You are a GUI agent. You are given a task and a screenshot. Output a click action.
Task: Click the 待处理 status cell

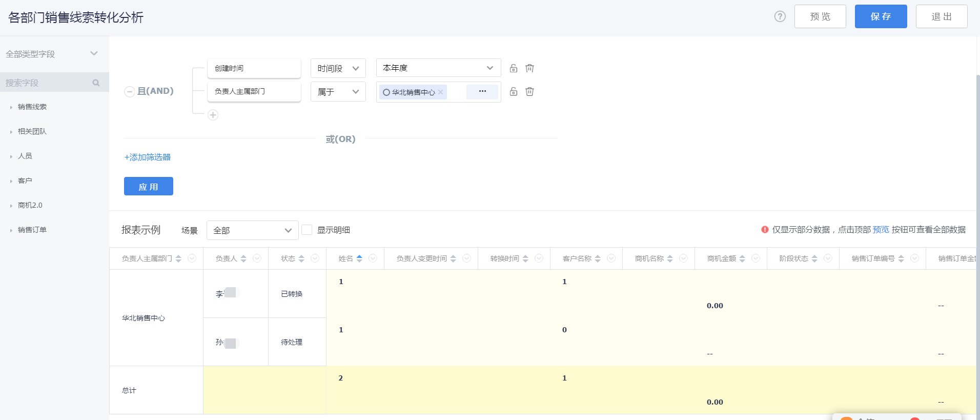tap(297, 342)
